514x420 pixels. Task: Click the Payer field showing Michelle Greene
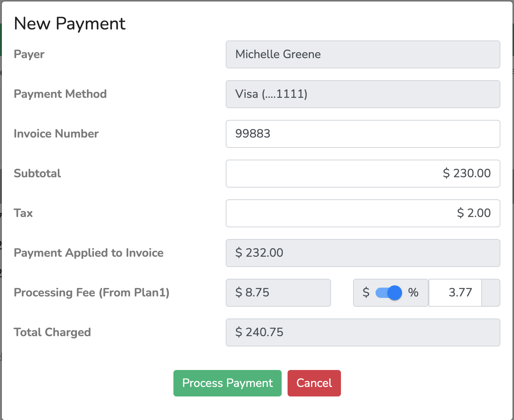tap(363, 54)
